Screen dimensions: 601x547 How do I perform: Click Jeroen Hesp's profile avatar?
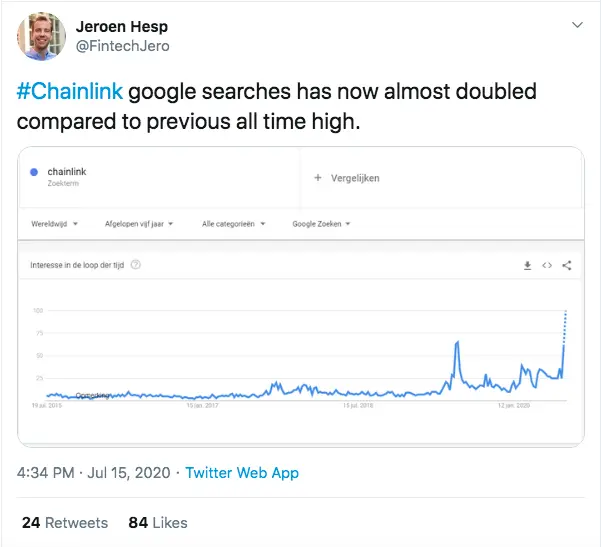tap(41, 36)
